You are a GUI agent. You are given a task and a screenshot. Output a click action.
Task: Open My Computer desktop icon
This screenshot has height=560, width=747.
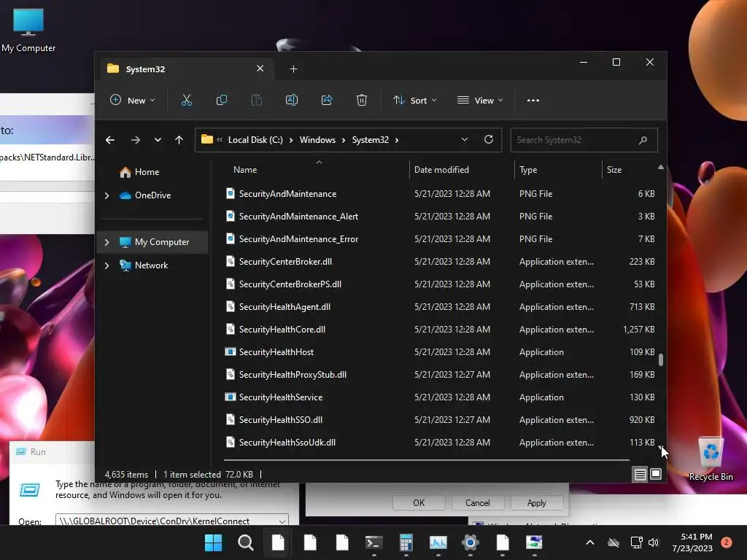[x=28, y=30]
